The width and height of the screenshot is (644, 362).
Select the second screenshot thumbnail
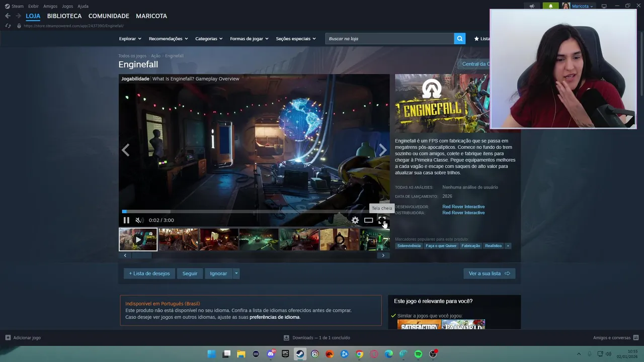click(x=179, y=239)
